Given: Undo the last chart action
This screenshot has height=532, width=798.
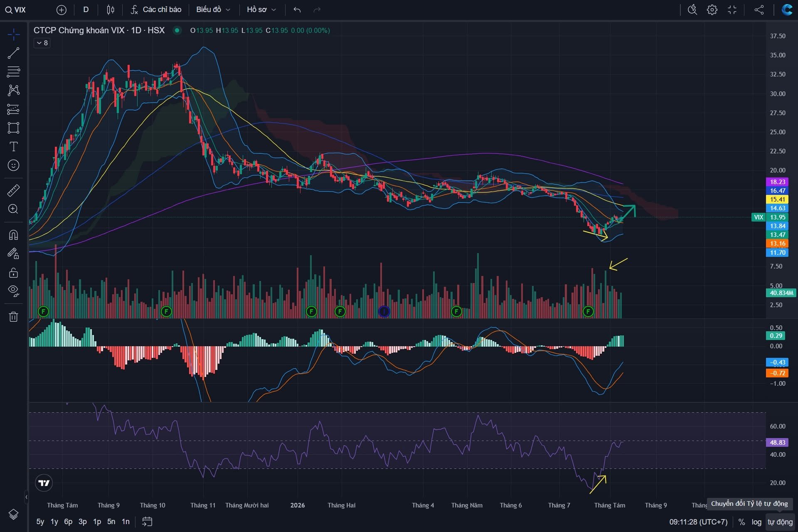Looking at the screenshot, I should pos(297,10).
